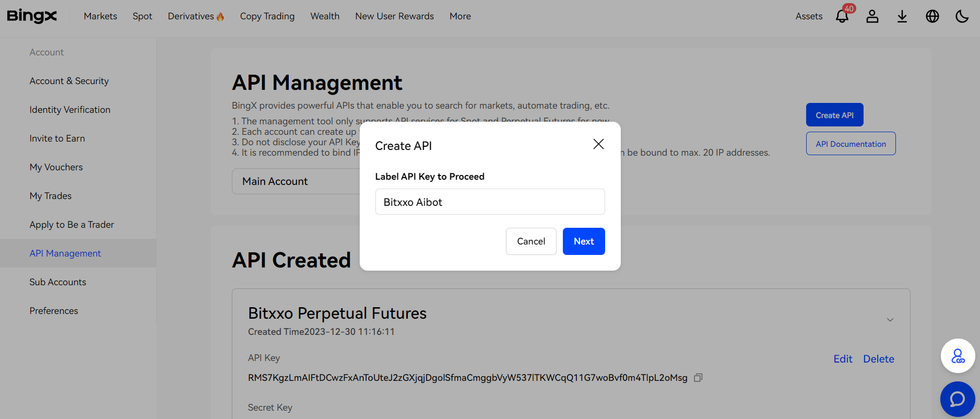Toggle dark mode moon icon

coord(962,16)
